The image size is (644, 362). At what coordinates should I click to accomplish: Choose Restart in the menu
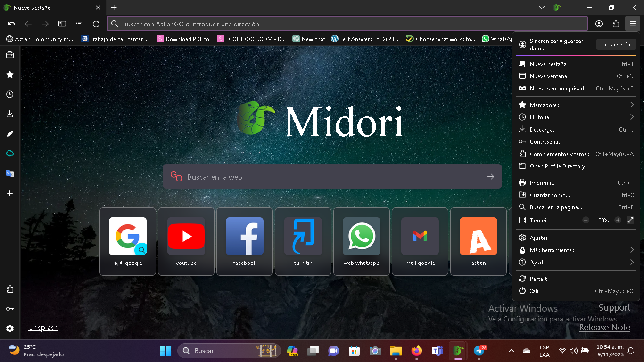pyautogui.click(x=576, y=279)
